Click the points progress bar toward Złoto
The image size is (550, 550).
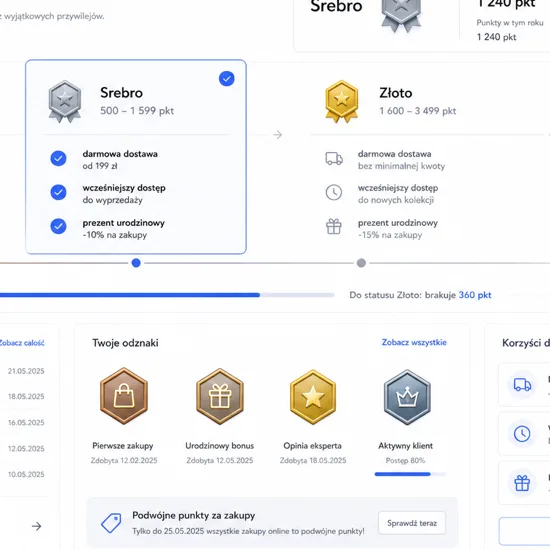click(x=167, y=295)
